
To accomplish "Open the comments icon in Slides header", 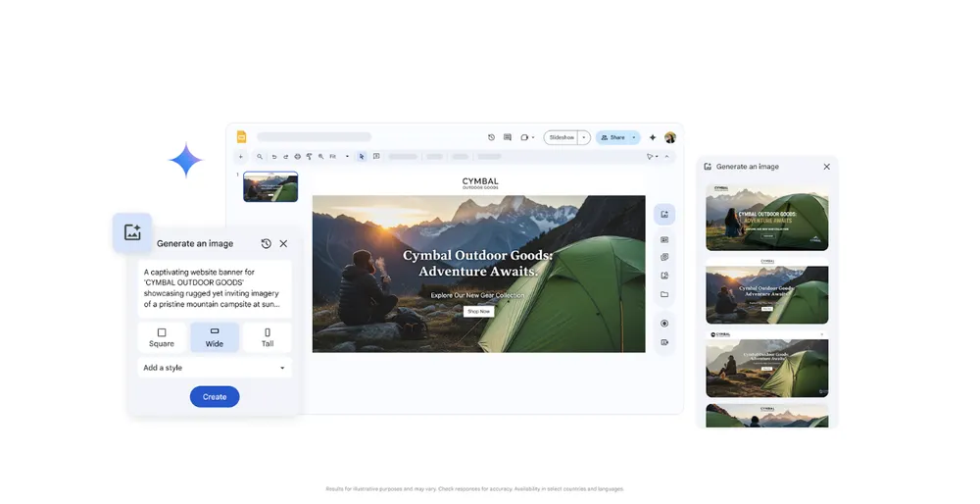I will point(508,137).
